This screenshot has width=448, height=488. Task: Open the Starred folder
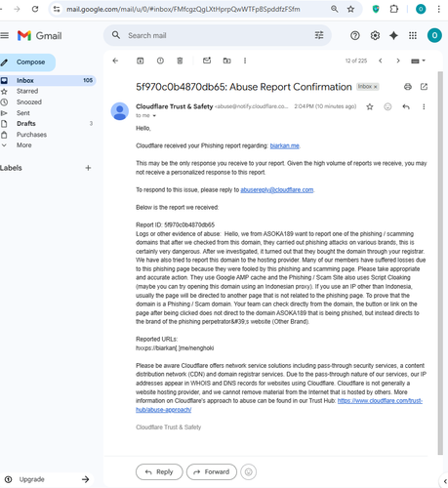(x=27, y=91)
